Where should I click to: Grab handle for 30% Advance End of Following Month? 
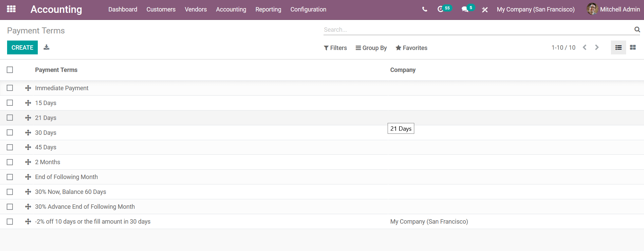28,207
